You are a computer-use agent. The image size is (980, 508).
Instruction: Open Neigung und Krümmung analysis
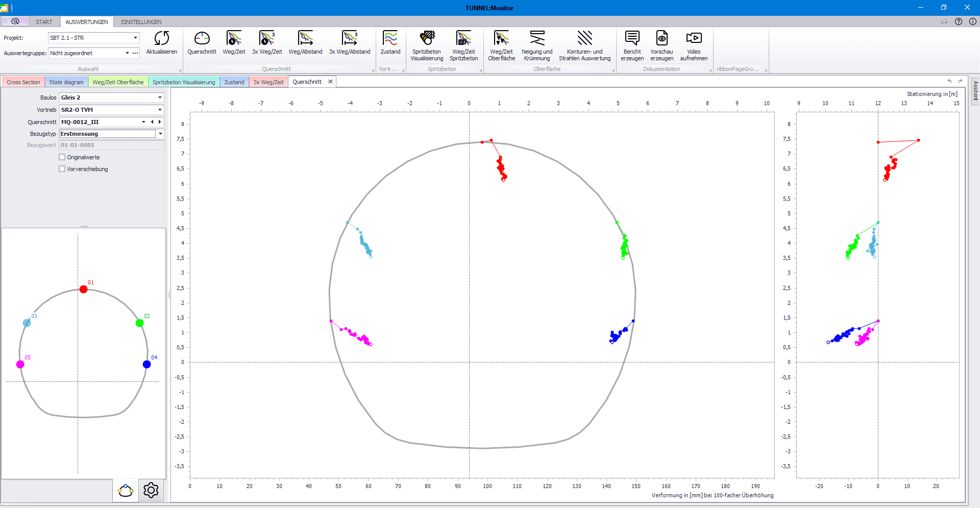(x=536, y=39)
